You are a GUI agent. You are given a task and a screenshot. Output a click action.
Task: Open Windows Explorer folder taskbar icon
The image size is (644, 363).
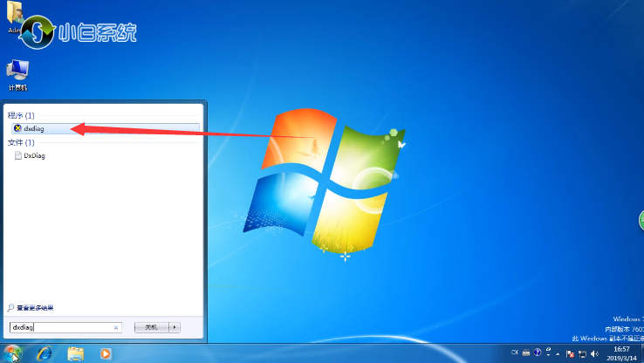[x=76, y=353]
